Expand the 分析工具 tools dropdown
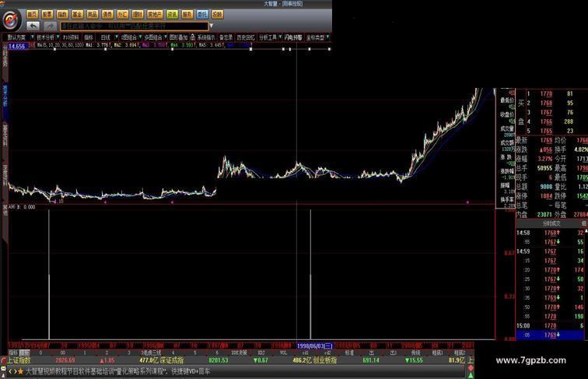 [280, 37]
